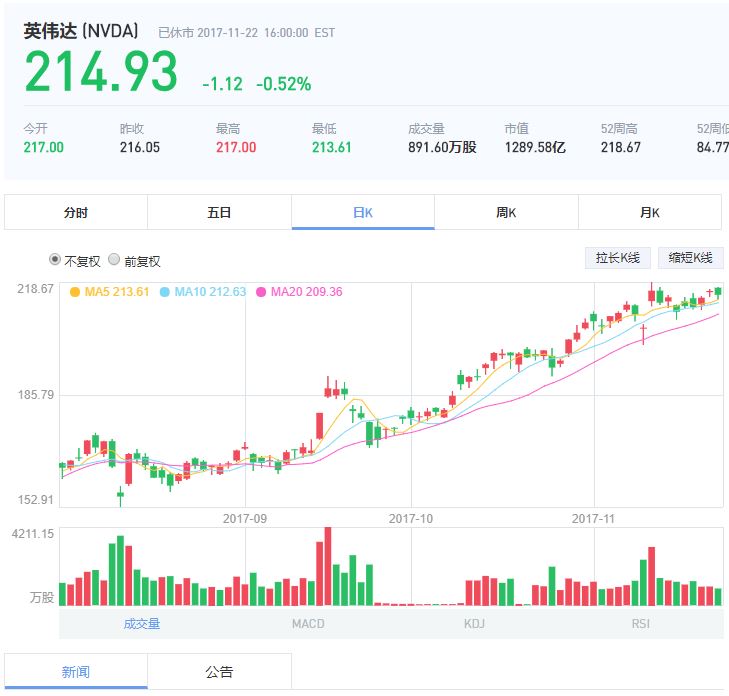729x696 pixels.
Task: Click the pink MA20 legend dot
Action: 262,292
